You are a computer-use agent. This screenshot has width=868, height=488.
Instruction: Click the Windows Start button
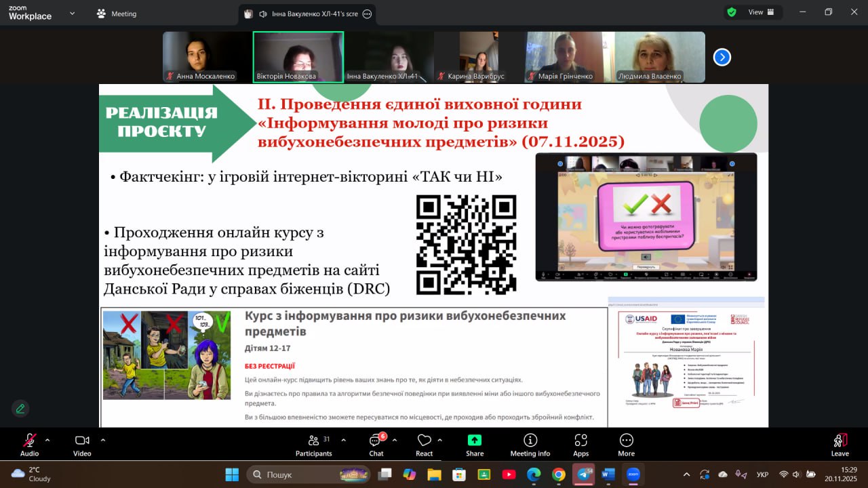(232, 474)
